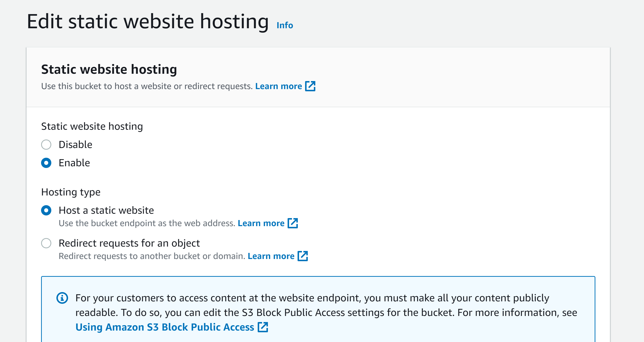The image size is (644, 342).
Task: Choose Redirect requests for an object option
Action: (x=46, y=243)
